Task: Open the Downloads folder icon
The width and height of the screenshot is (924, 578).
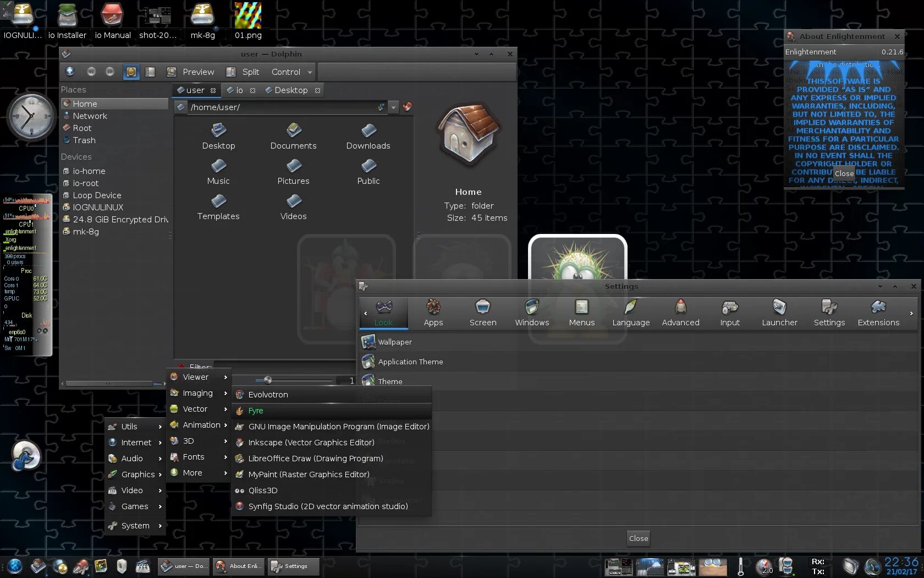Action: pos(368,137)
